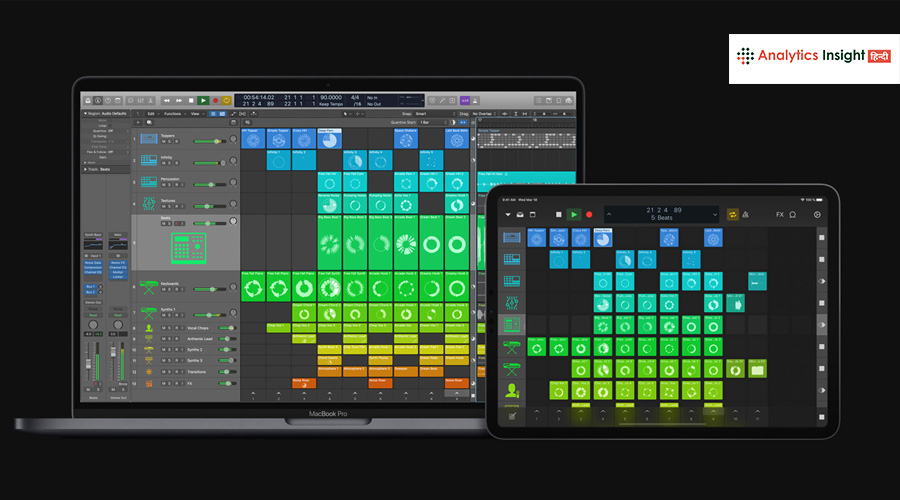
Task: Solo the Infinity track
Action: (170, 163)
